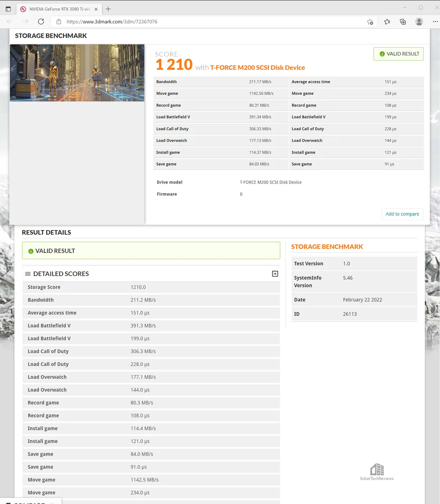The height and width of the screenshot is (504, 440).
Task: Click the RESULT DETAILS heading
Action: click(x=47, y=233)
